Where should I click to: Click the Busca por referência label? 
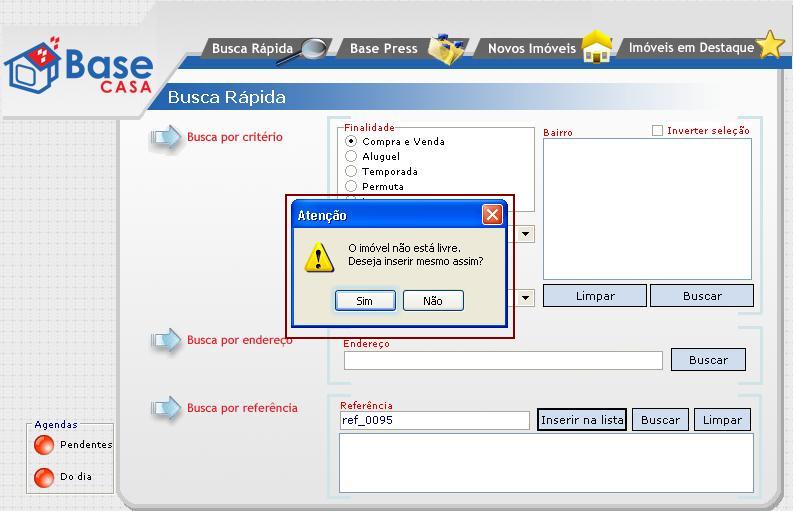(242, 408)
